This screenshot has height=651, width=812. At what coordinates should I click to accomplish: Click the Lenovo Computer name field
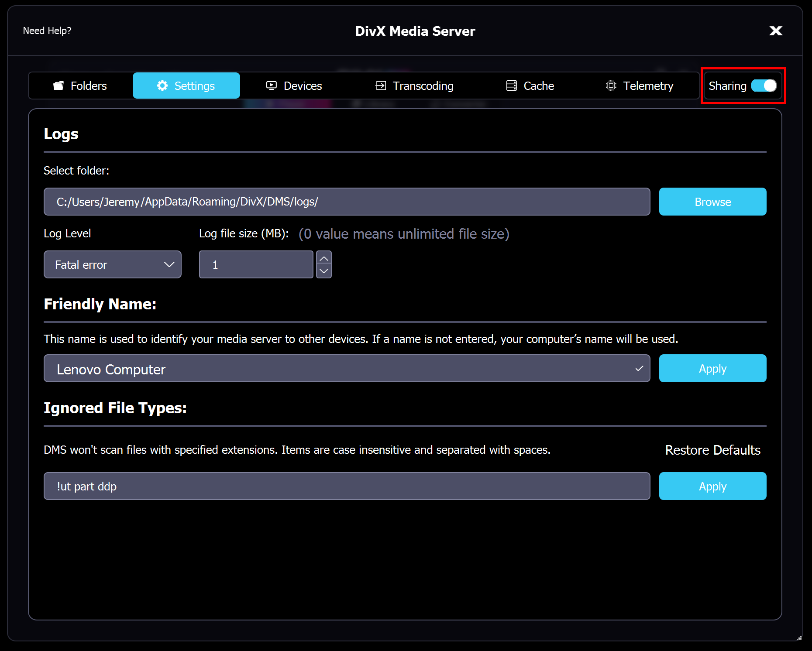coord(347,369)
